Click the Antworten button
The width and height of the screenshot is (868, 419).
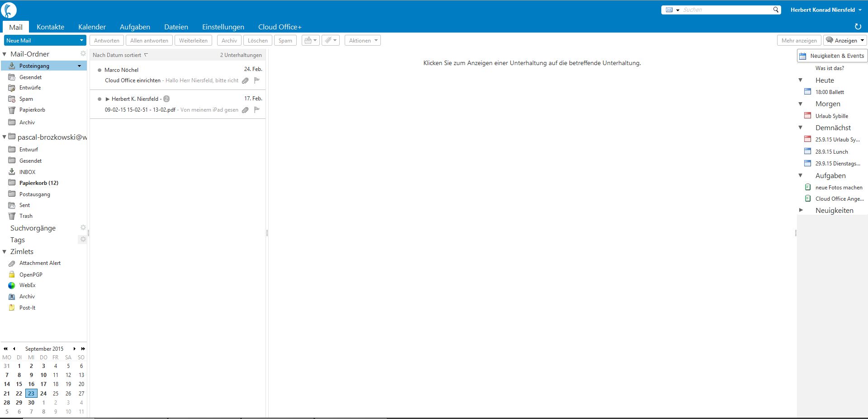pyautogui.click(x=107, y=41)
